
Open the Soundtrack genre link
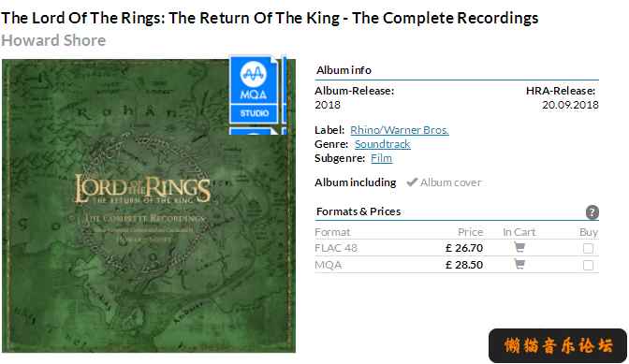382,144
